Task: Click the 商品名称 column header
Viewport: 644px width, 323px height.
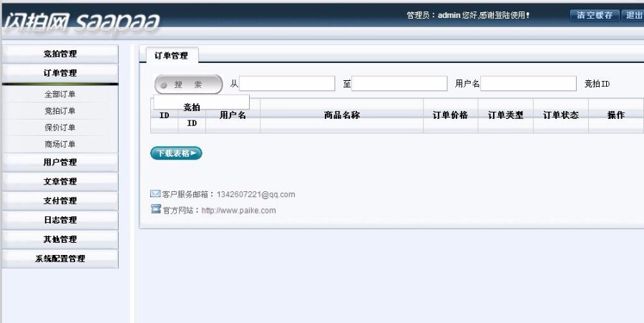Action: coord(342,115)
